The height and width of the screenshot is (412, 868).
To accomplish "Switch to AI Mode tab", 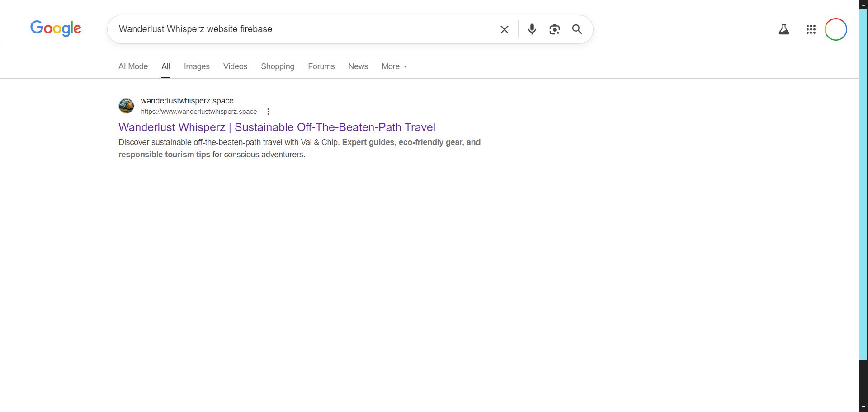I will (133, 66).
